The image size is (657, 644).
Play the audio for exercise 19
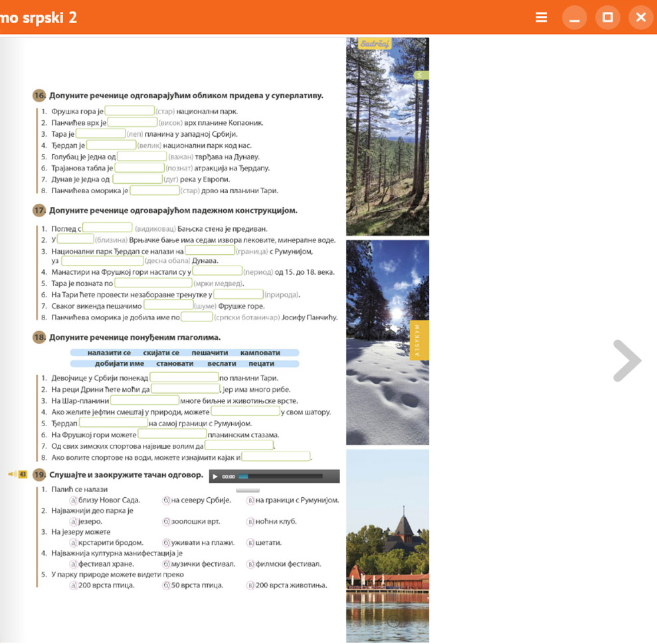tap(215, 477)
